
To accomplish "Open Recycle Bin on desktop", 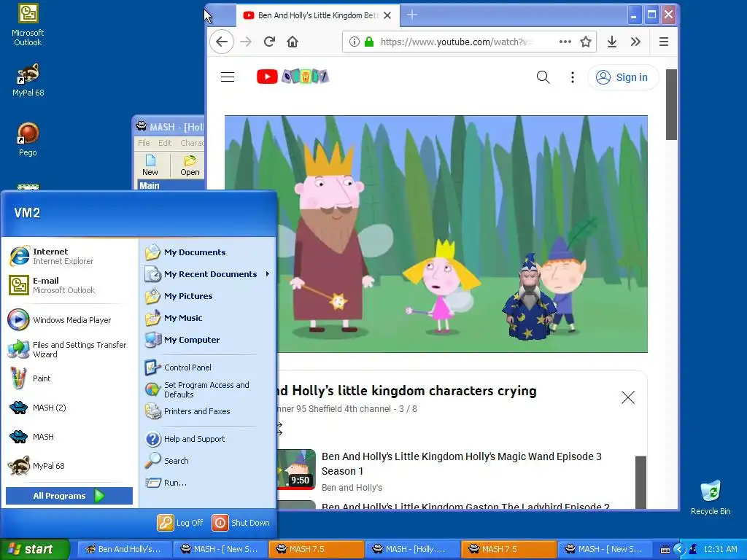I will point(711,497).
